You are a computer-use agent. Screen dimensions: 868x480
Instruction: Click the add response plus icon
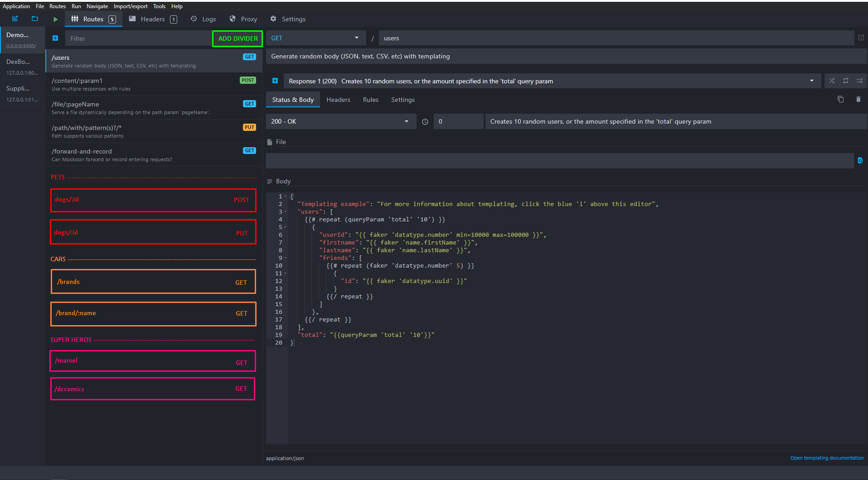tap(275, 81)
